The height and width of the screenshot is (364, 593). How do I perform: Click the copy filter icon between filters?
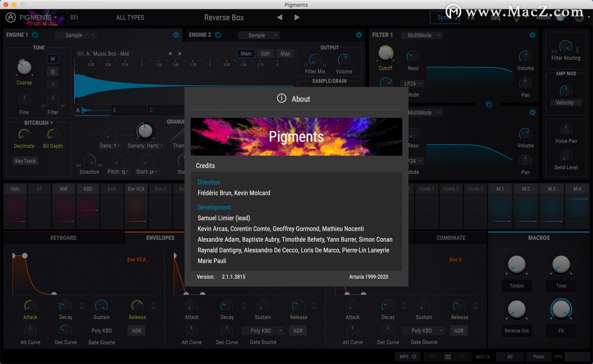pos(489,104)
